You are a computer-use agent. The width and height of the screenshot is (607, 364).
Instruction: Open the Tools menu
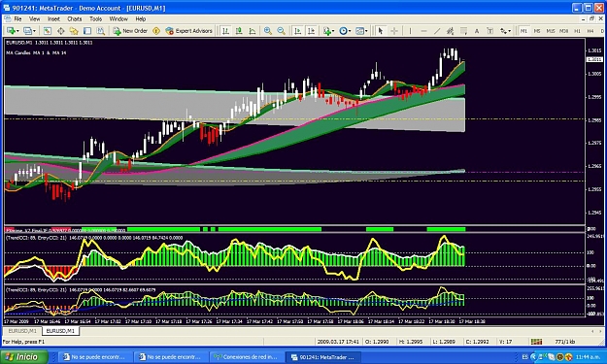[x=95, y=18]
